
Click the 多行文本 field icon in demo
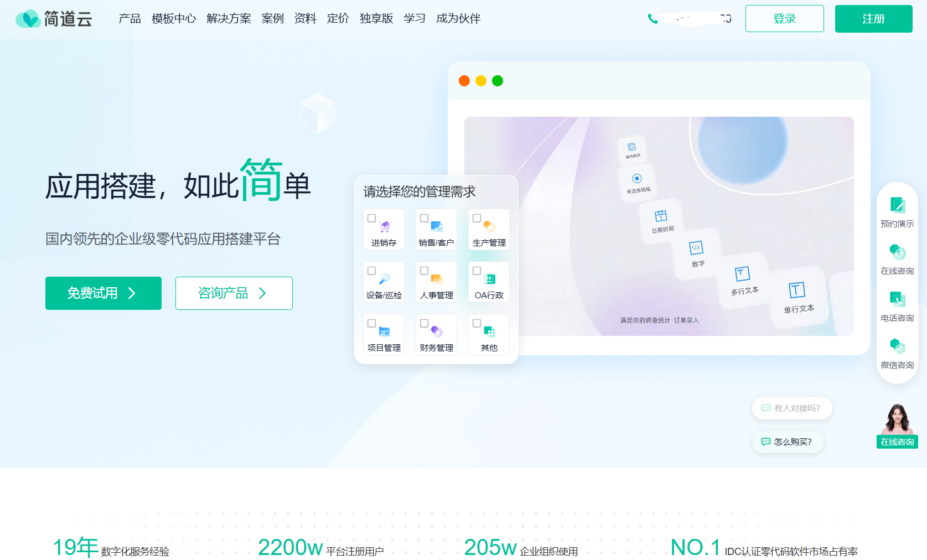pos(742,274)
